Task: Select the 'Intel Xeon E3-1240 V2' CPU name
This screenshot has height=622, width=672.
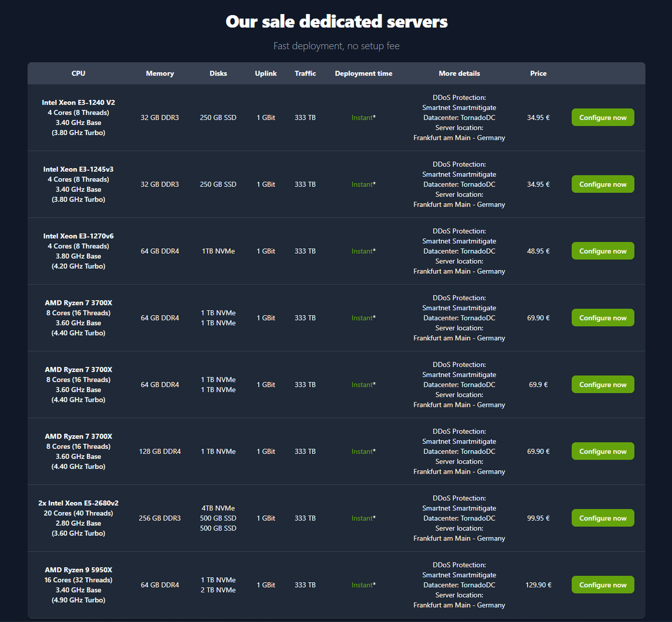Action: pos(78,103)
